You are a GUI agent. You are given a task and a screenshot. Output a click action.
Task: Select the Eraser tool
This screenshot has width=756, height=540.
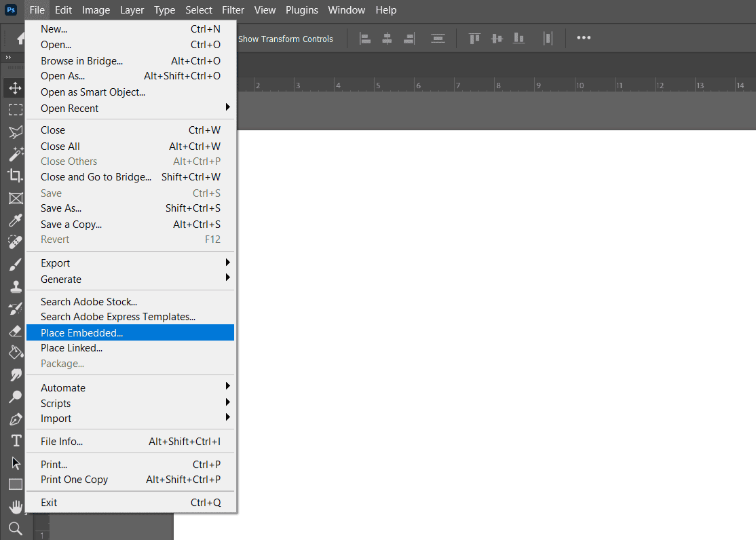click(x=16, y=331)
